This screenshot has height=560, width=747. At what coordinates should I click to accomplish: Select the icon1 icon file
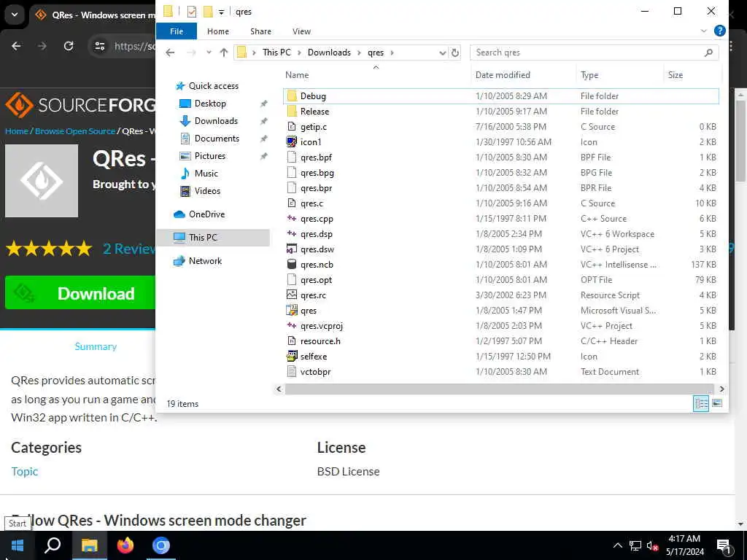pos(292,142)
